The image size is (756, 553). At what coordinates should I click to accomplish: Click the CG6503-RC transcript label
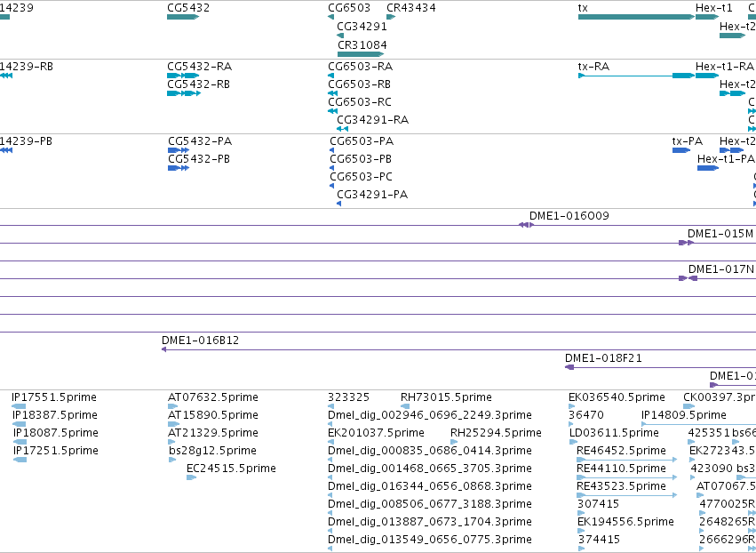[360, 102]
